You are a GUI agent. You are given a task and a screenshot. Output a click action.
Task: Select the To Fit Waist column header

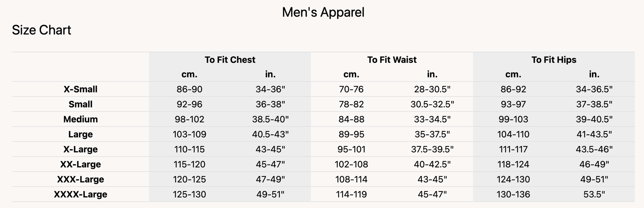(392, 60)
